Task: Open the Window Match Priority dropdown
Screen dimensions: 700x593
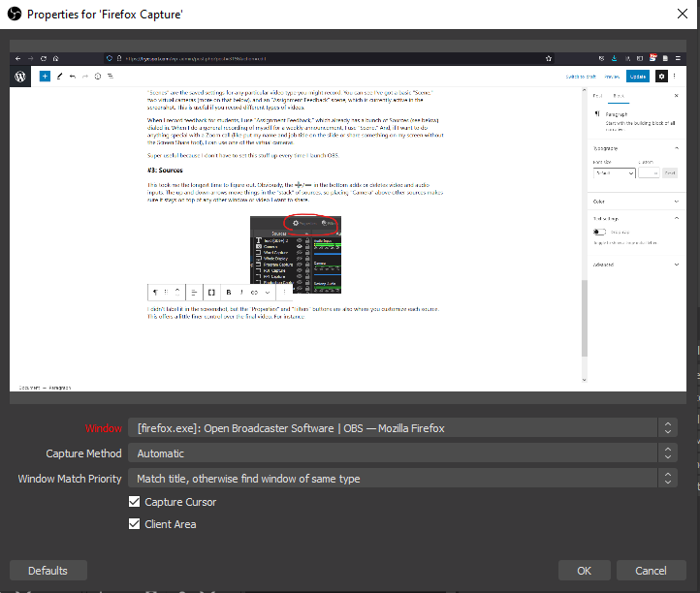Action: click(402, 479)
